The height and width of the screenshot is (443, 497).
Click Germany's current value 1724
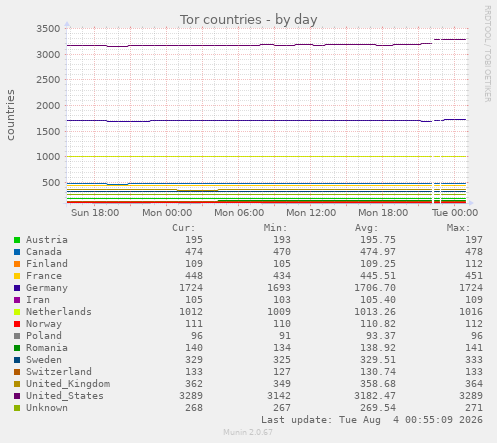point(191,288)
